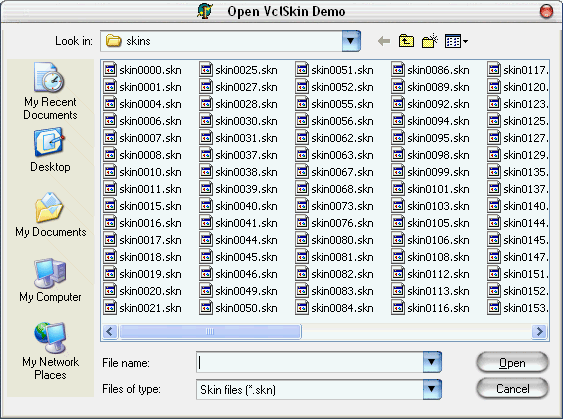Click into the File name field
Screen dimensions: 563x419
310,362
